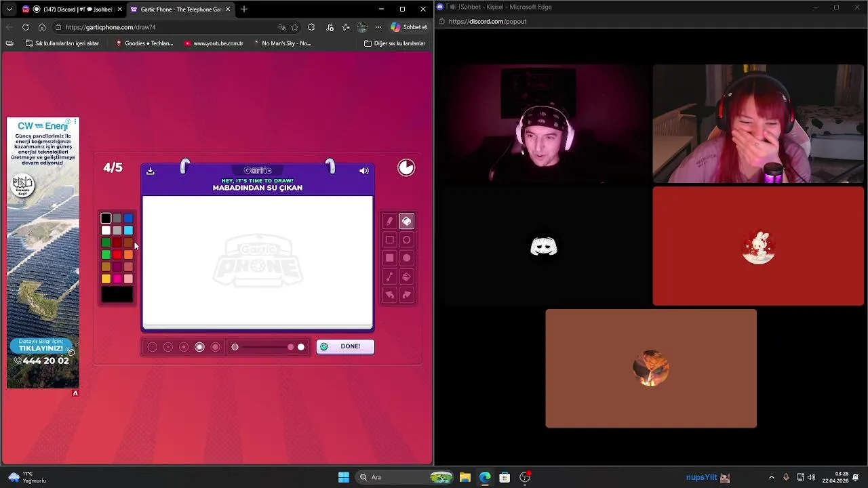
Task: Close the Discord browser tab
Action: [x=119, y=9]
